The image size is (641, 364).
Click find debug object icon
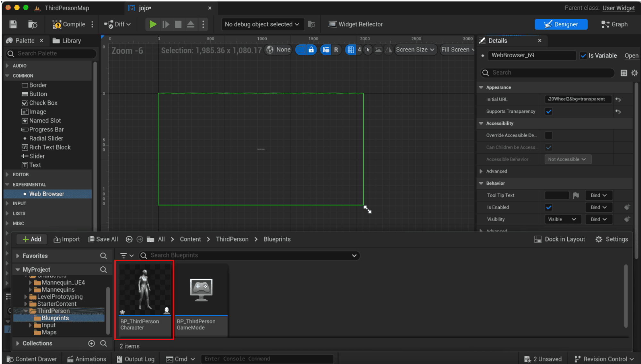coord(312,24)
